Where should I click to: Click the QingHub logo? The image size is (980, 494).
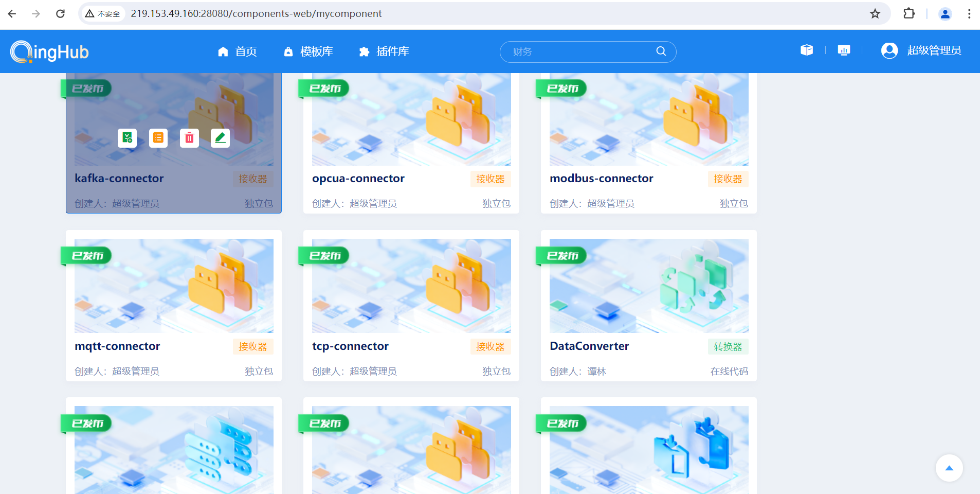(49, 51)
